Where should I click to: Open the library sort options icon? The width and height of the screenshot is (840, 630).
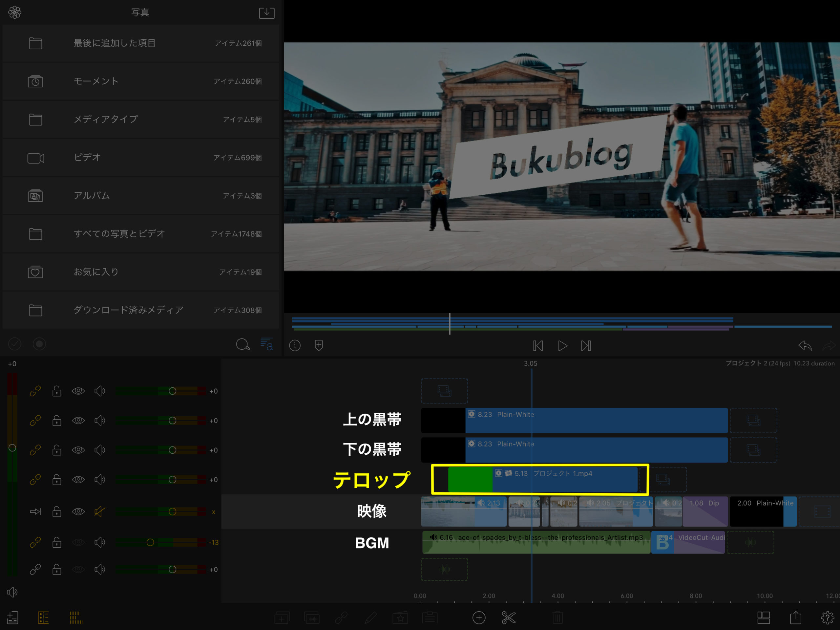[266, 344]
